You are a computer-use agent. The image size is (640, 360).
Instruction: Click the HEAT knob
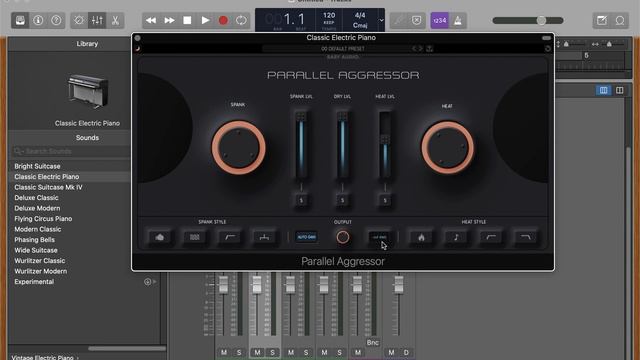point(447,148)
